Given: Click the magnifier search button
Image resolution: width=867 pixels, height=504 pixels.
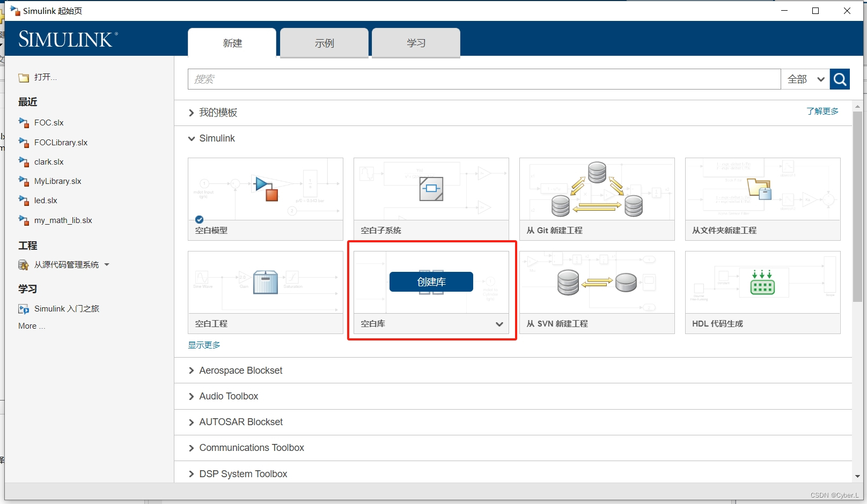Looking at the screenshot, I should pos(840,79).
